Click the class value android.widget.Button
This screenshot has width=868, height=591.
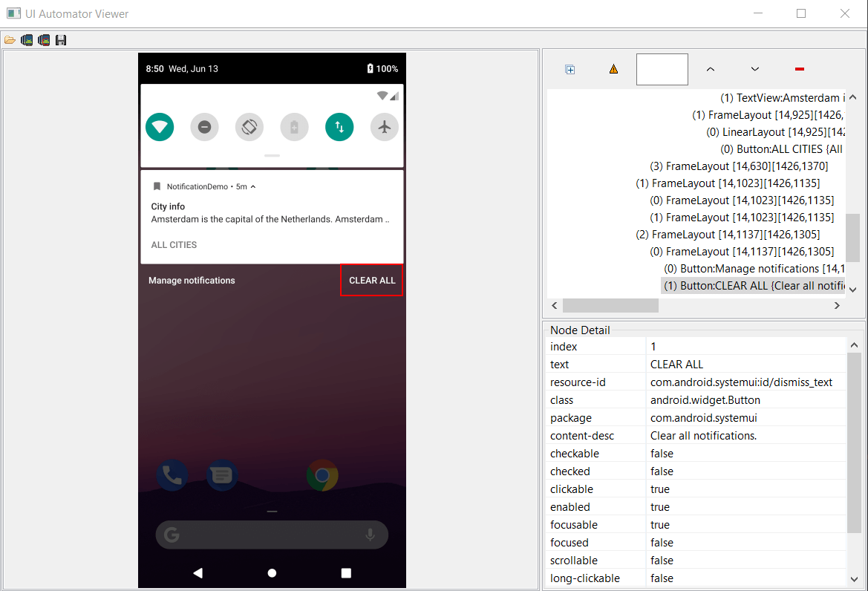click(x=746, y=400)
